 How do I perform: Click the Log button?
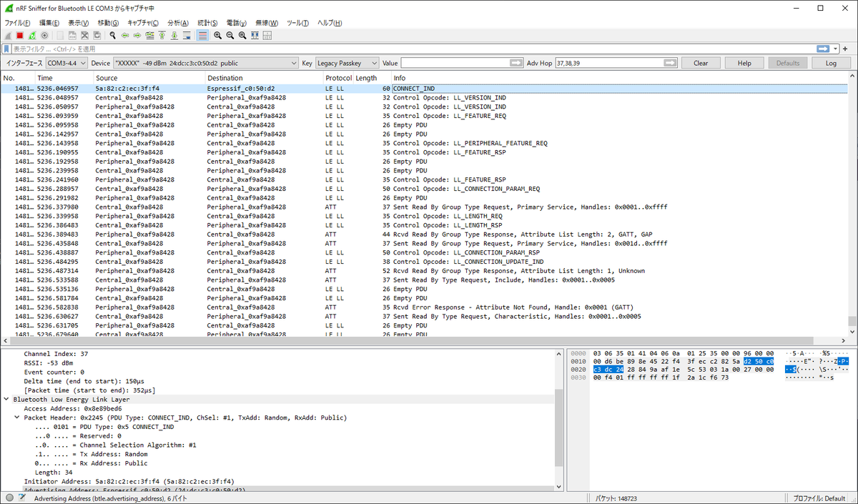click(831, 63)
